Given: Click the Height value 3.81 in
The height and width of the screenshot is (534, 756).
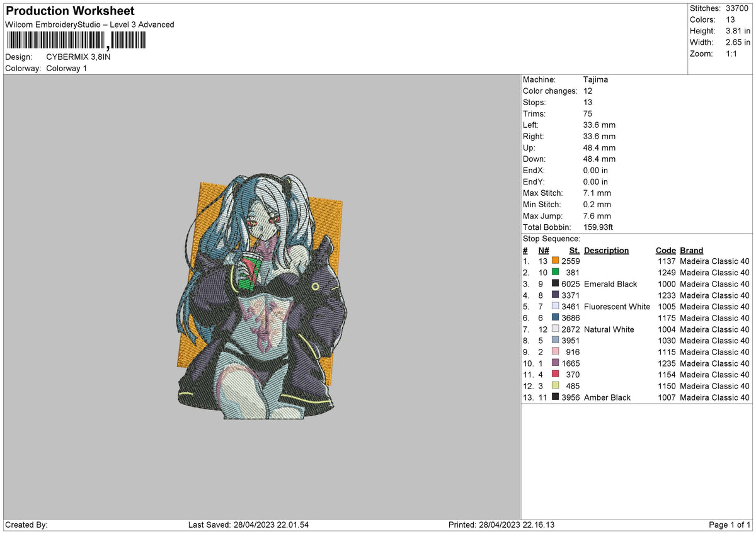Looking at the screenshot, I should [x=739, y=31].
